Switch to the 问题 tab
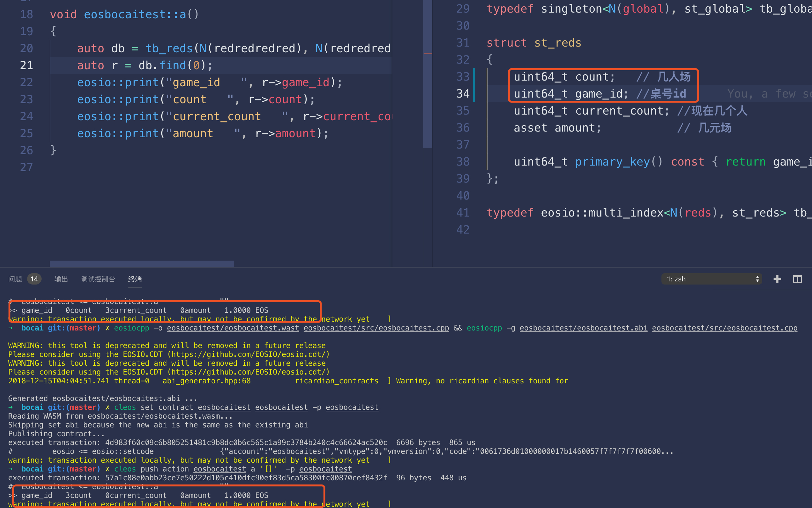Screen dimensions: 812x508 tap(15, 279)
